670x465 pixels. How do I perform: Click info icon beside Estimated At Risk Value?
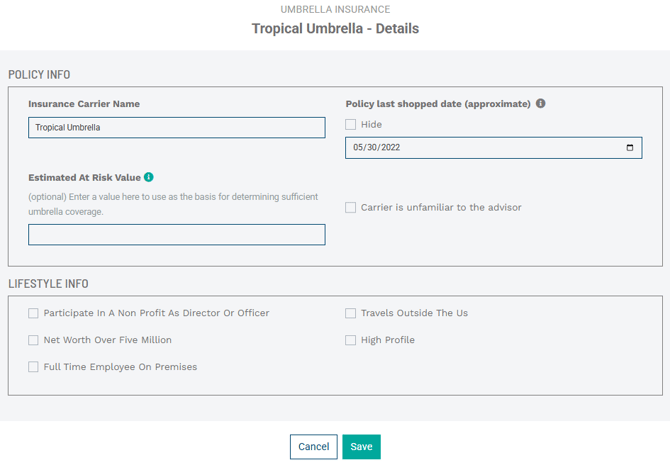coord(149,177)
